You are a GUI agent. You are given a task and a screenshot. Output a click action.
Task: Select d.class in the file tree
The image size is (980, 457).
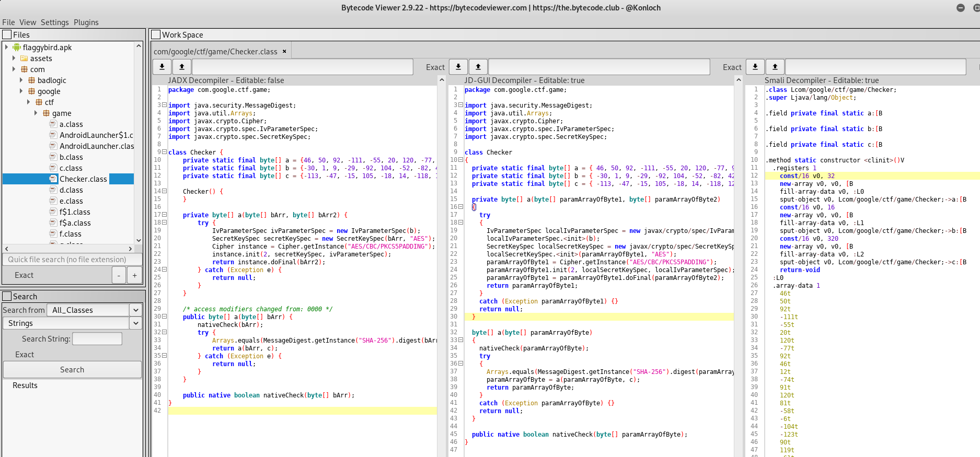pyautogui.click(x=71, y=190)
